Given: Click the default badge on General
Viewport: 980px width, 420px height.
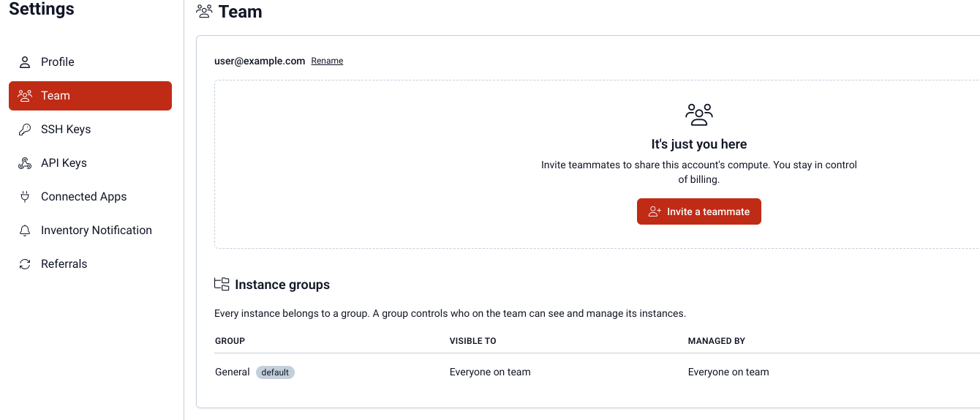Looking at the screenshot, I should click(275, 372).
